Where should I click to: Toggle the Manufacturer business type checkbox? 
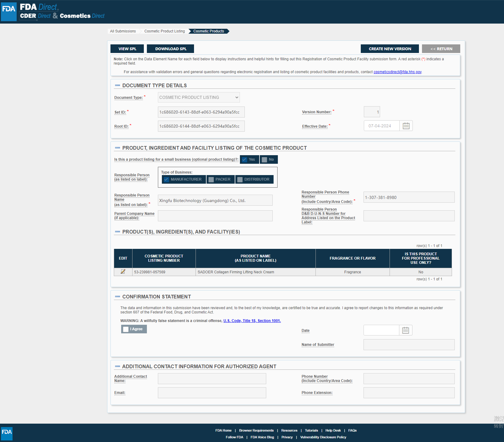pyautogui.click(x=166, y=179)
